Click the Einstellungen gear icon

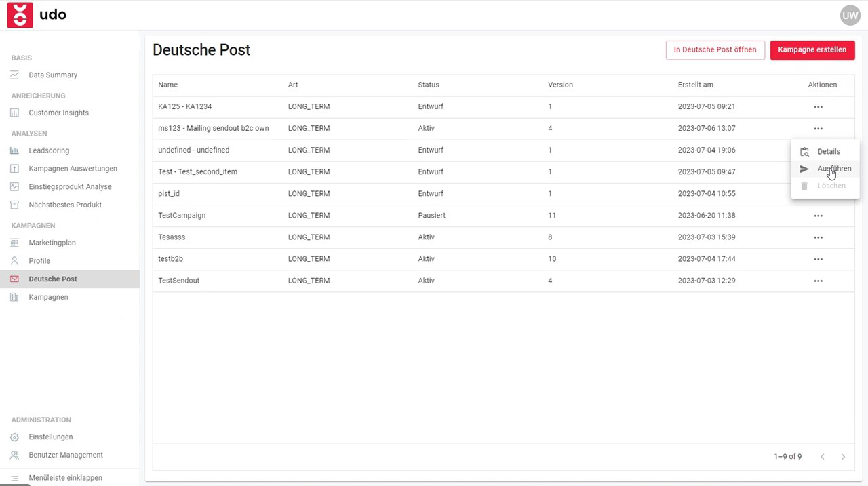(x=14, y=437)
